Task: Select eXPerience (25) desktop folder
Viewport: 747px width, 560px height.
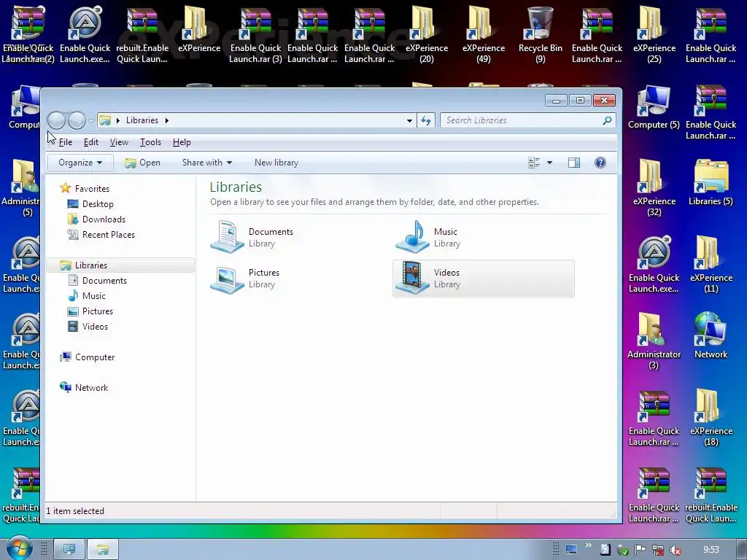Action: coord(654,35)
